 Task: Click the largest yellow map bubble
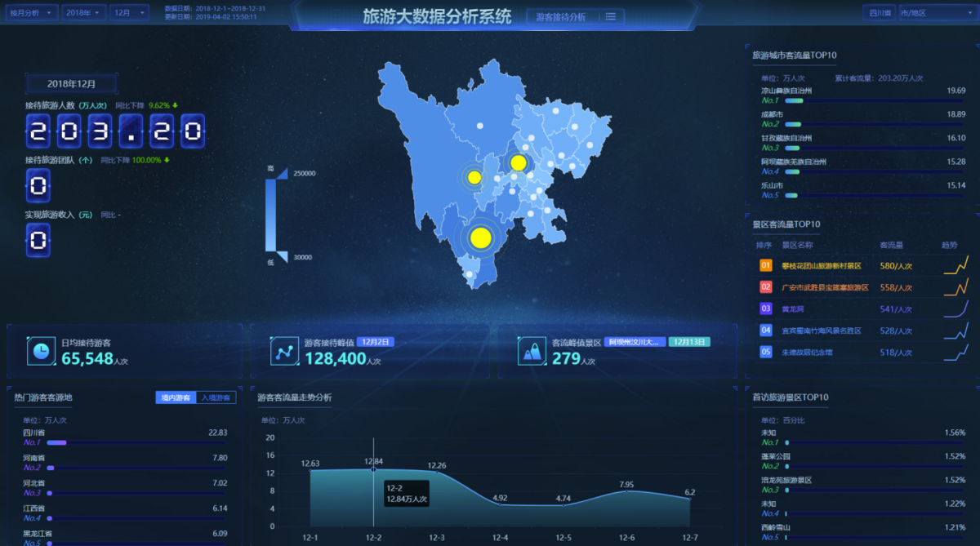[481, 237]
